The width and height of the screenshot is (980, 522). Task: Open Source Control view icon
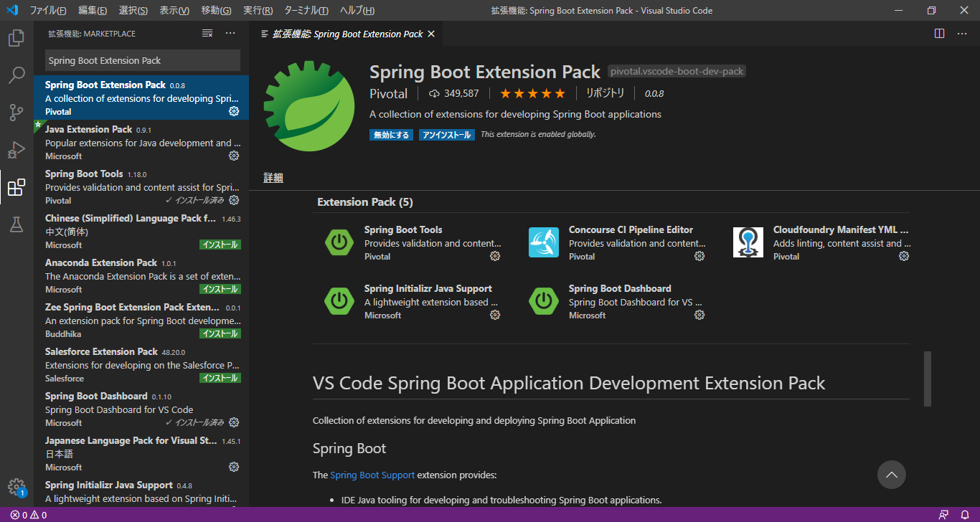17,113
